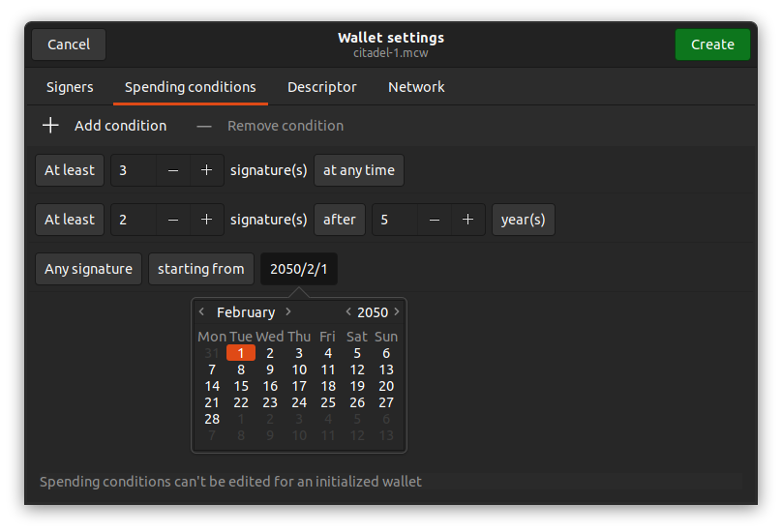Click the minus icon beside Remove condition
Viewport: 782px width, 532px height.
click(204, 126)
